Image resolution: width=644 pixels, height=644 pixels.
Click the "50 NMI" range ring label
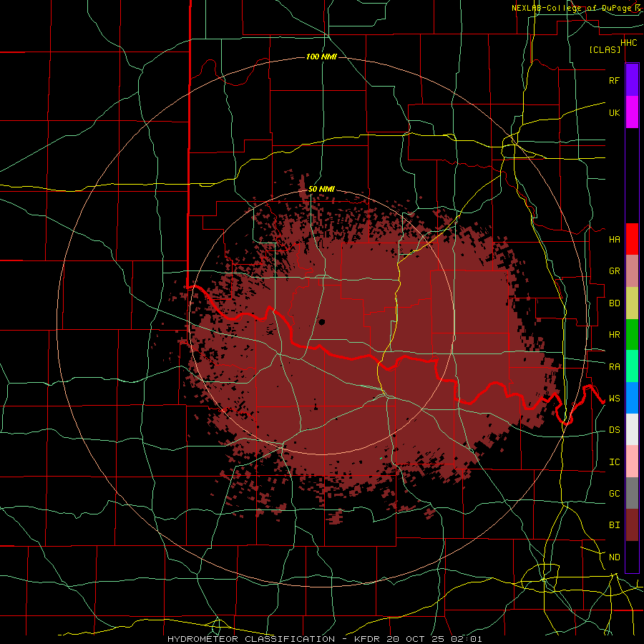pyautogui.click(x=321, y=190)
